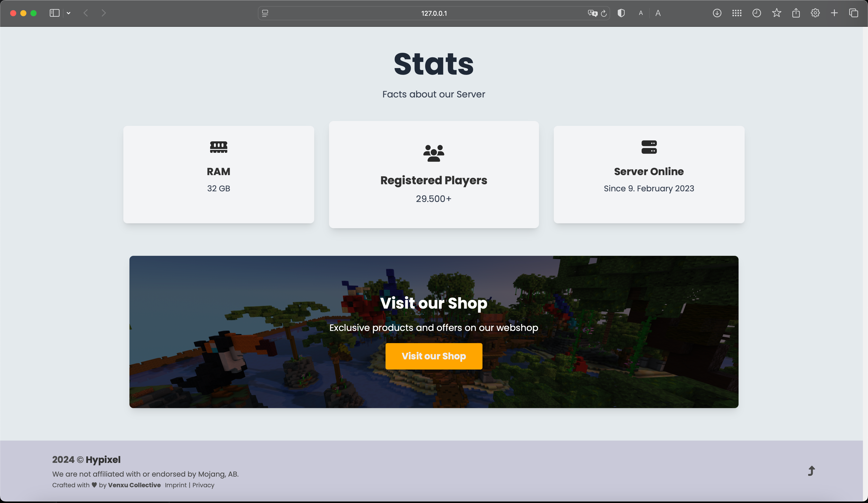Click the Registered Players group icon
868x503 pixels.
coord(433,152)
